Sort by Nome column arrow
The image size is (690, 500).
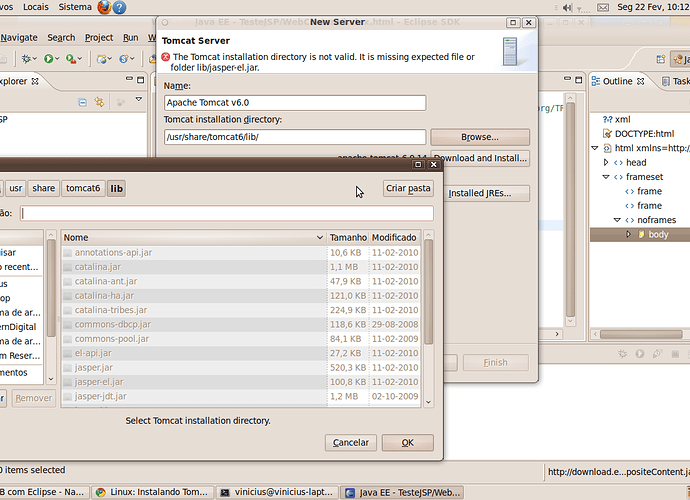pos(320,238)
